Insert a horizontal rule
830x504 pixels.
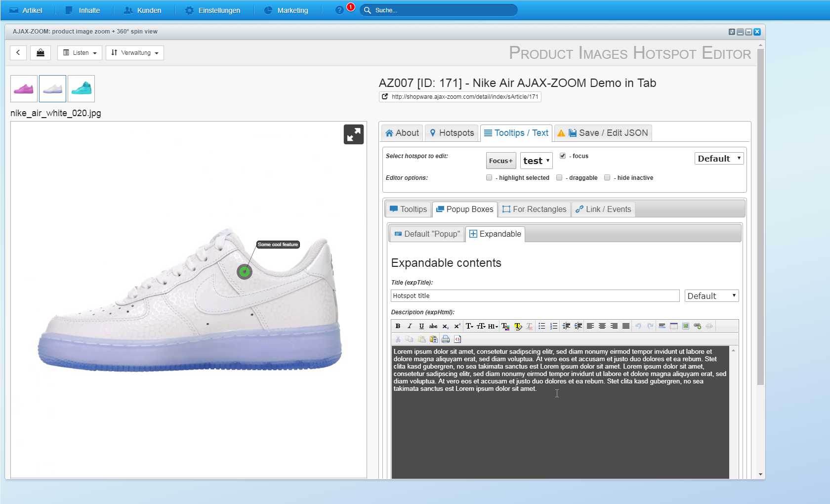coord(662,326)
